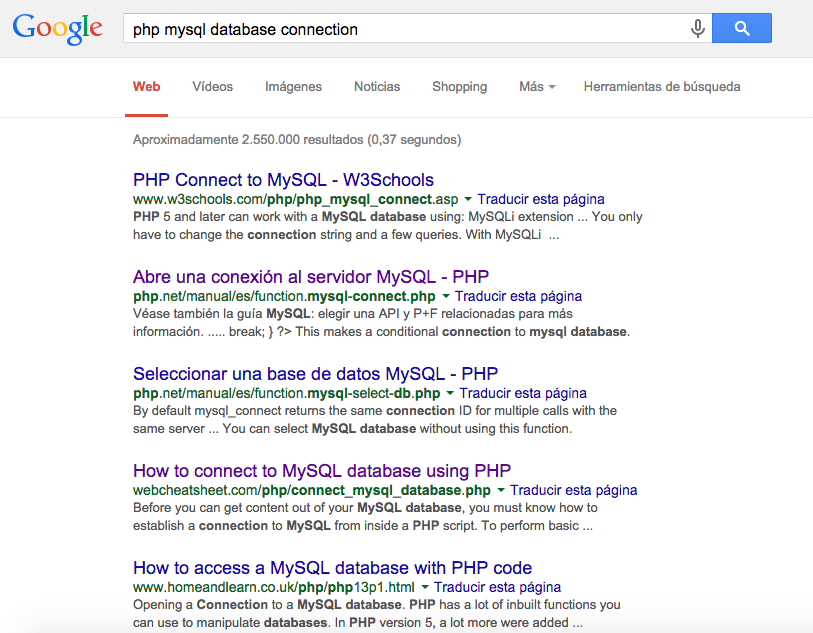813x633 pixels.
Task: Click the microphone voice search icon
Action: pyautogui.click(x=697, y=28)
